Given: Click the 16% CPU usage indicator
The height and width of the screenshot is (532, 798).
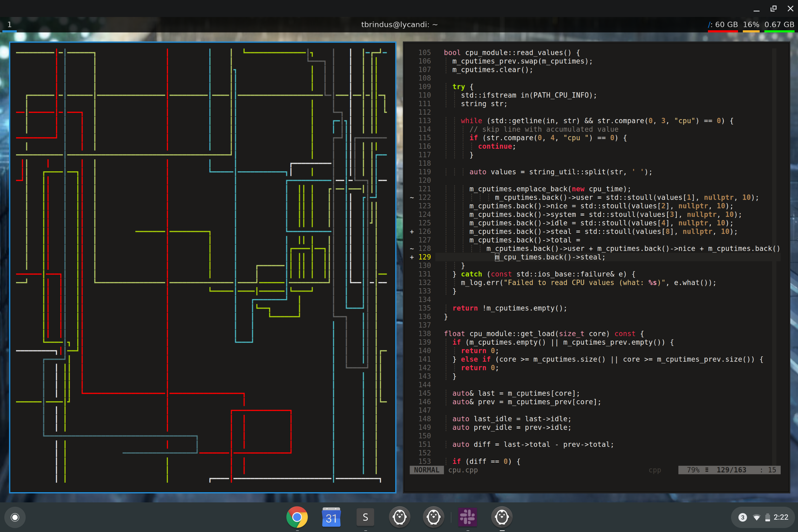Looking at the screenshot, I should pyautogui.click(x=751, y=24).
